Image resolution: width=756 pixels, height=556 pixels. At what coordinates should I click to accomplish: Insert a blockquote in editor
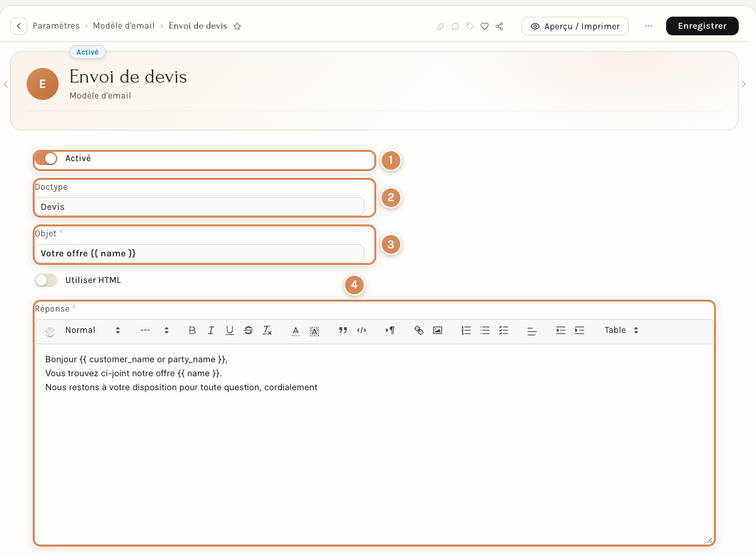point(343,330)
